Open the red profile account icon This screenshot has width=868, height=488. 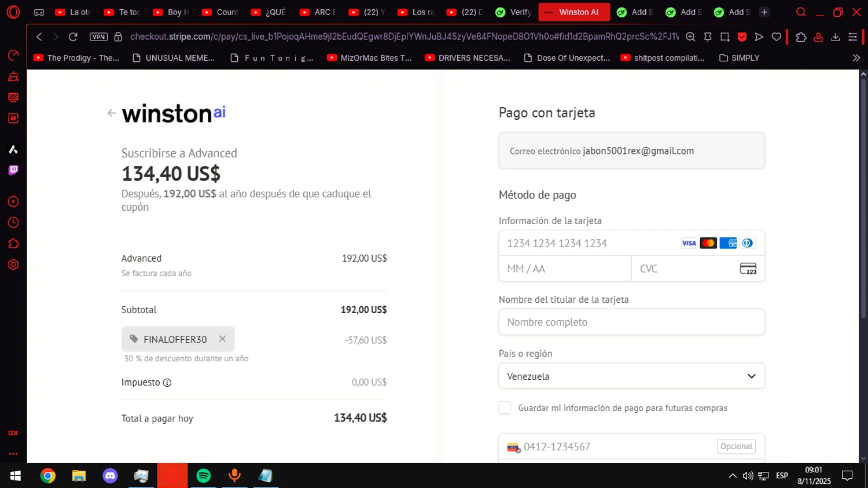818,36
